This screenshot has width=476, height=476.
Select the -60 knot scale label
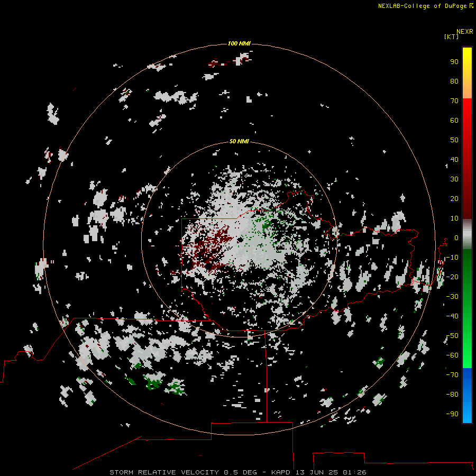[452, 355]
